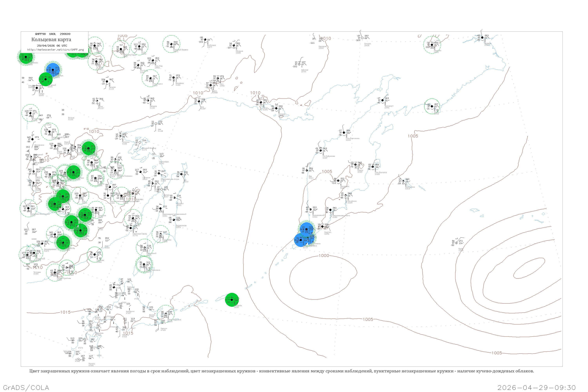Click the Ходутка station marker 32596

[322, 227]
